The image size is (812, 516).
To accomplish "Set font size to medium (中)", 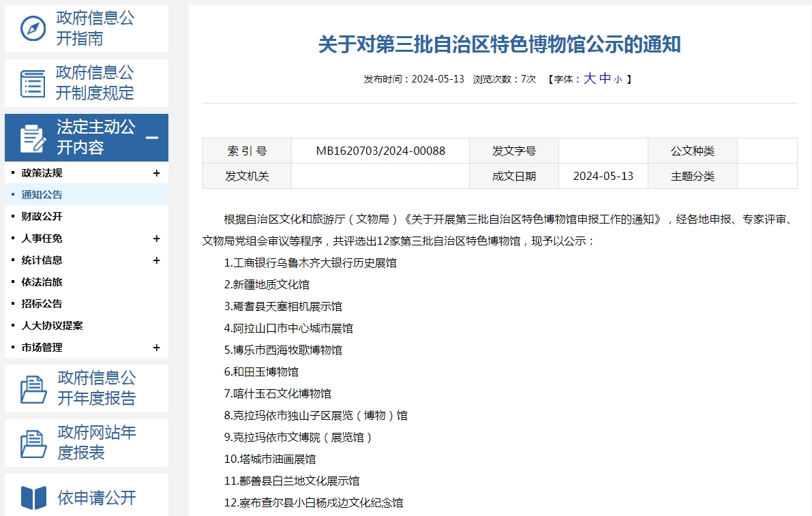I will pos(605,78).
